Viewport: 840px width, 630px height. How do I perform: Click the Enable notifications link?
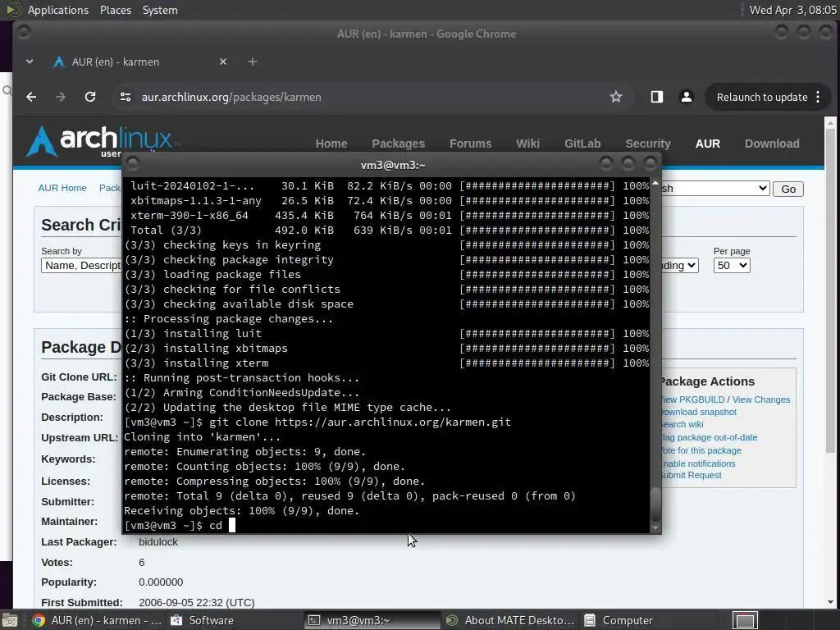pos(699,463)
